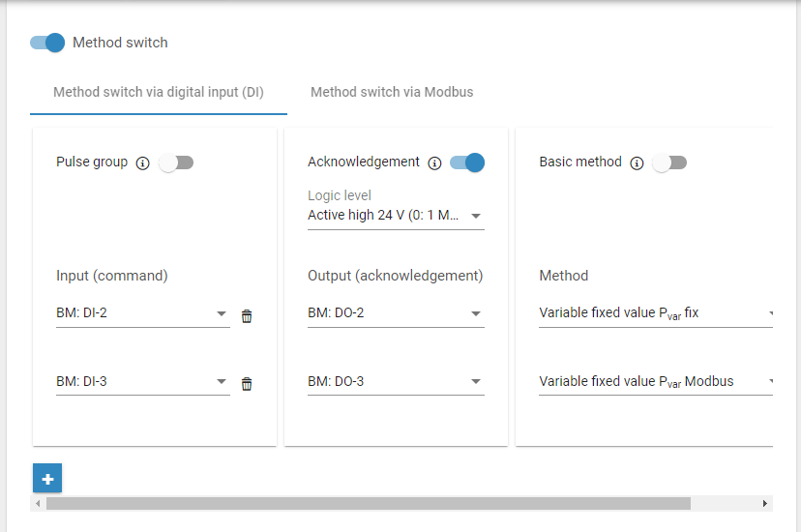This screenshot has height=532, width=801.
Task: Enable the Pulse group toggle
Action: tap(176, 163)
